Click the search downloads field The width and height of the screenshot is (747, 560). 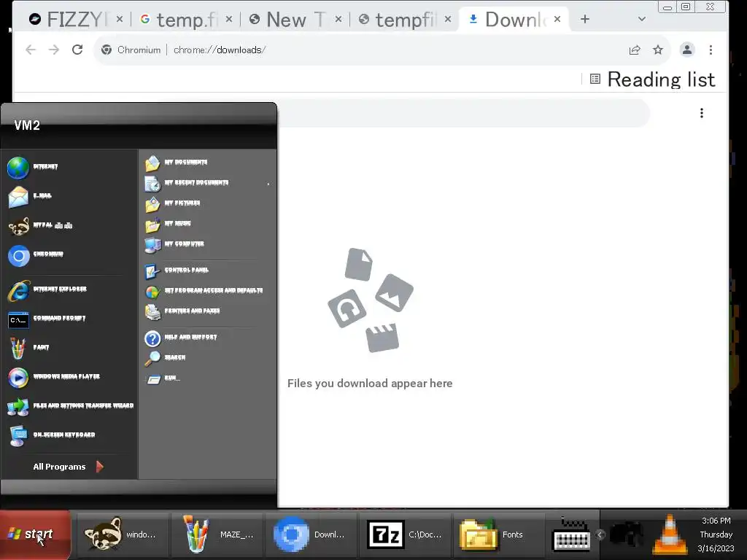tap(463, 113)
